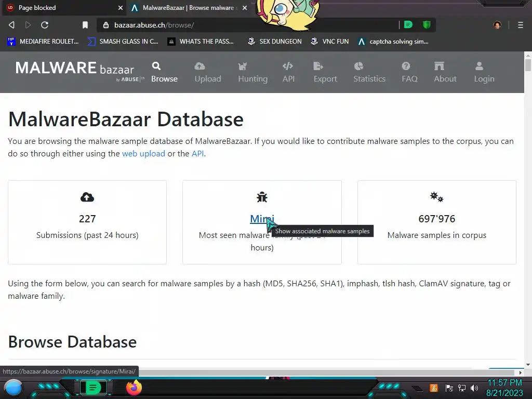Viewport: 532px width, 399px height.
Task: Click the browser forward arrow
Action: (28, 25)
